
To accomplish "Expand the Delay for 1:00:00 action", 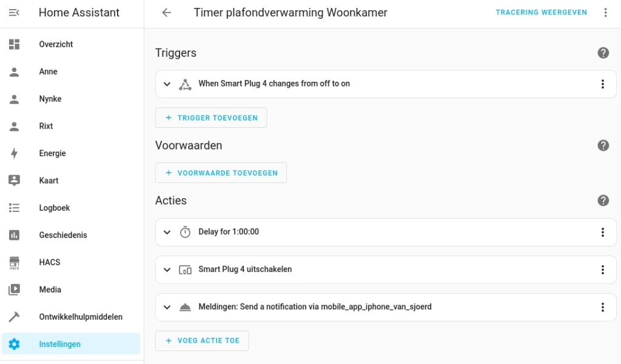I will coord(167,232).
